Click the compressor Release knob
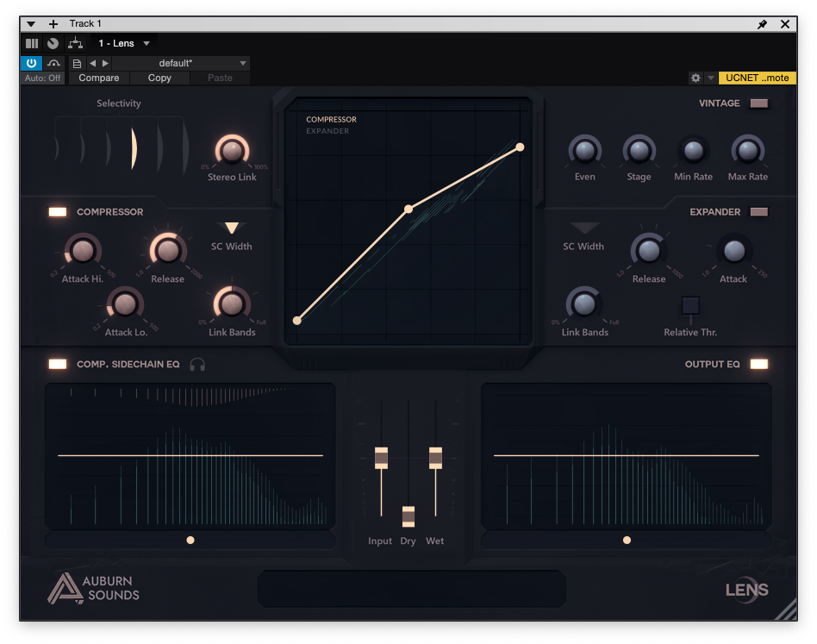The image size is (817, 644). (168, 251)
